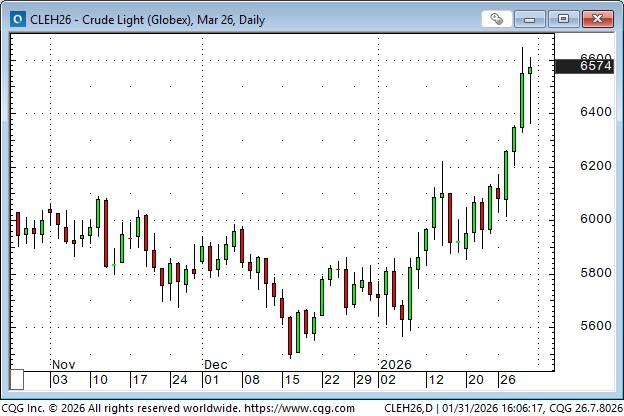
Task: Minimize the CLEH26 chart window
Action: click(x=531, y=18)
